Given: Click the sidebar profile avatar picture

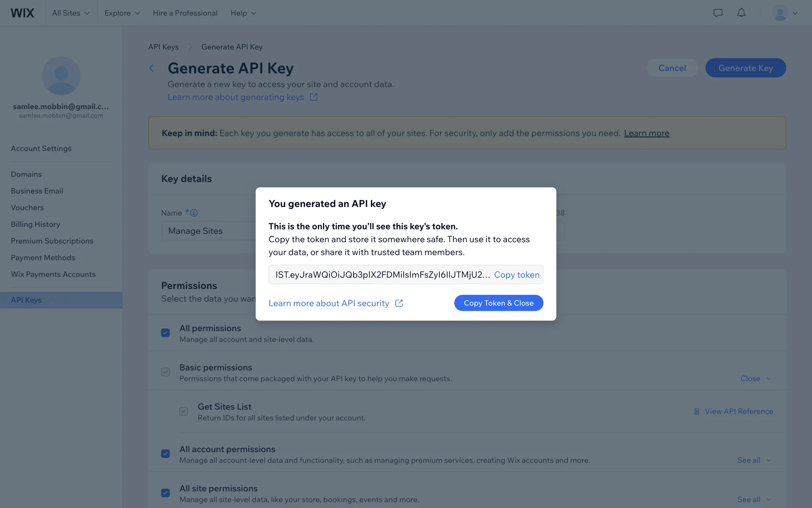Looking at the screenshot, I should (x=61, y=76).
